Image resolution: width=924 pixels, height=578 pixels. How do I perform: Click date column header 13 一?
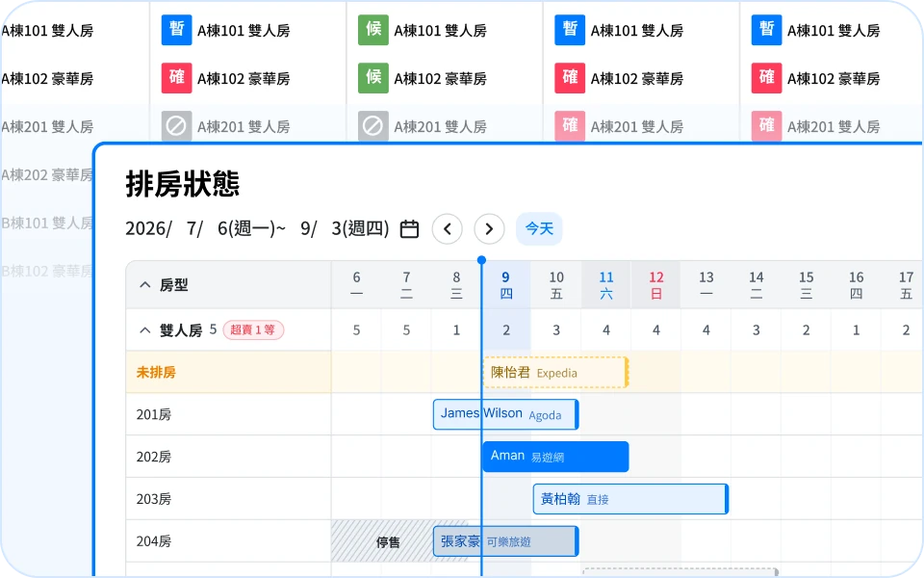[706, 284]
